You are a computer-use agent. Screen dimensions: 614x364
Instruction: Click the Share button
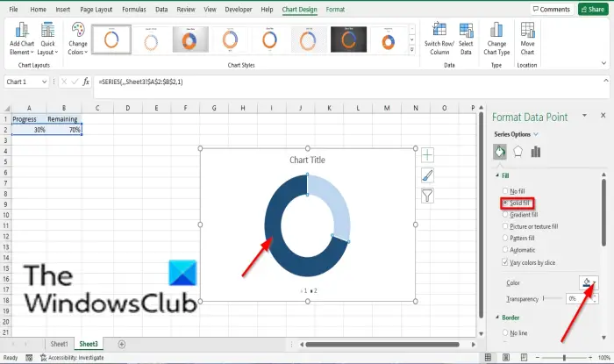(x=593, y=9)
